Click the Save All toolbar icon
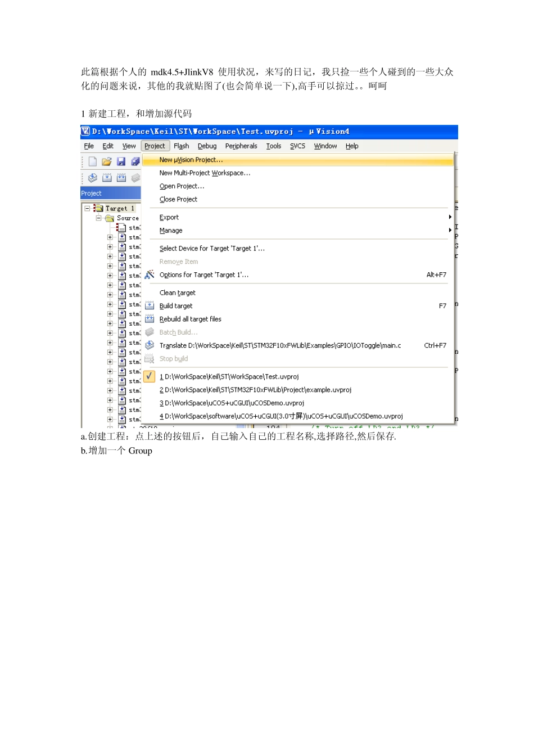 click(x=135, y=161)
